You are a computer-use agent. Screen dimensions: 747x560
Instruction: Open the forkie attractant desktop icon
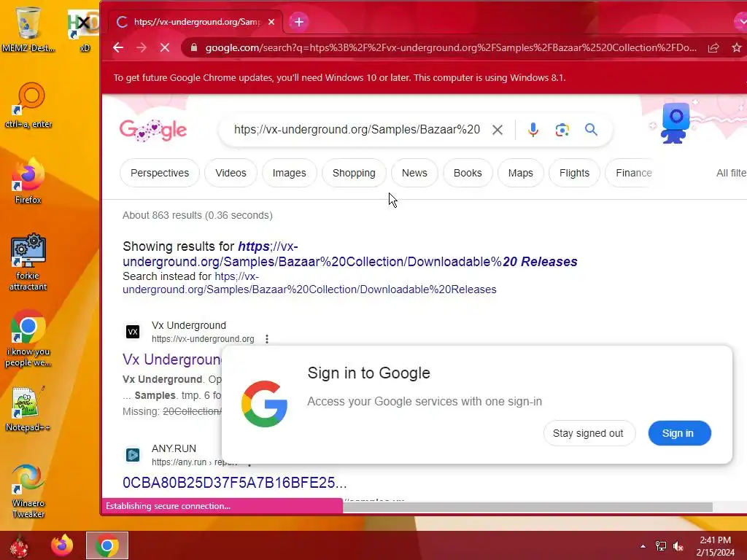[x=28, y=262]
